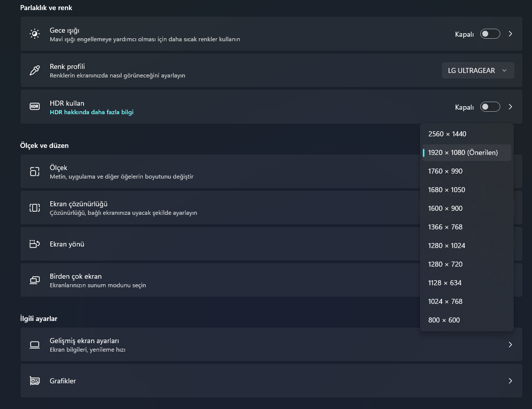Click the Grafikler graphics card icon
Screen dimensions: 532x409
35,381
